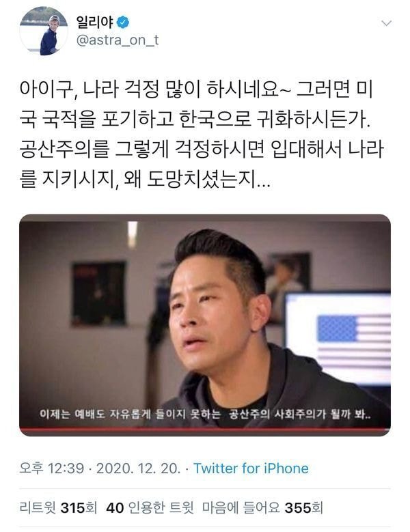The width and height of the screenshot is (410, 532).
Task: Click the 오후 12:39 · 2020. 12. 20. timestamp
Action: (100, 468)
